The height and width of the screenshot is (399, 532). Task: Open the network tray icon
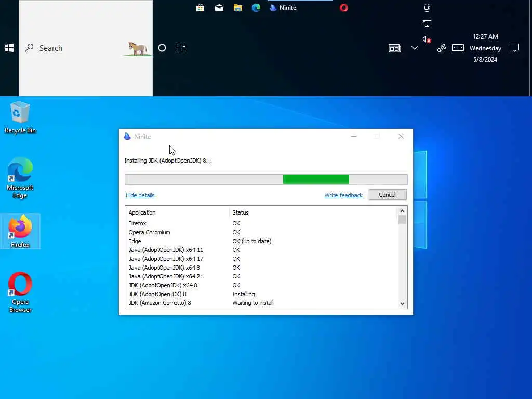coord(427,23)
